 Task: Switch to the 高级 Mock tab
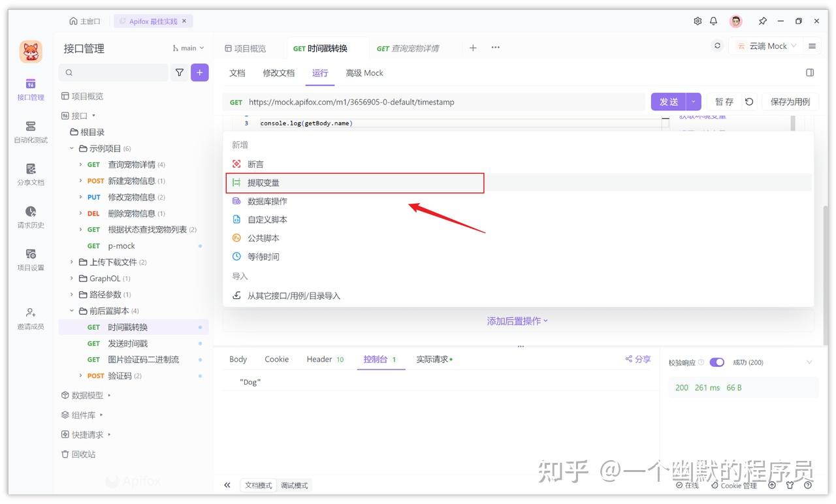[364, 73]
